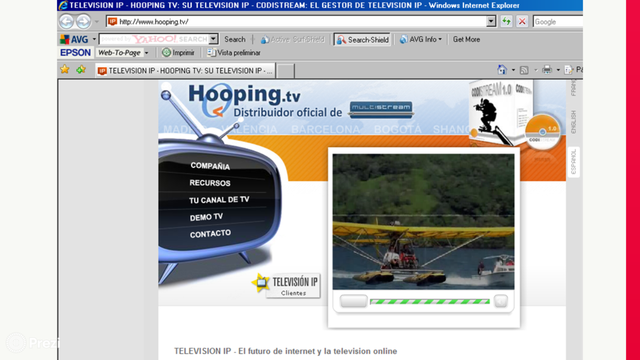This screenshot has height=360, width=640.
Task: Click the Print icon in command bar
Action: (x=547, y=70)
